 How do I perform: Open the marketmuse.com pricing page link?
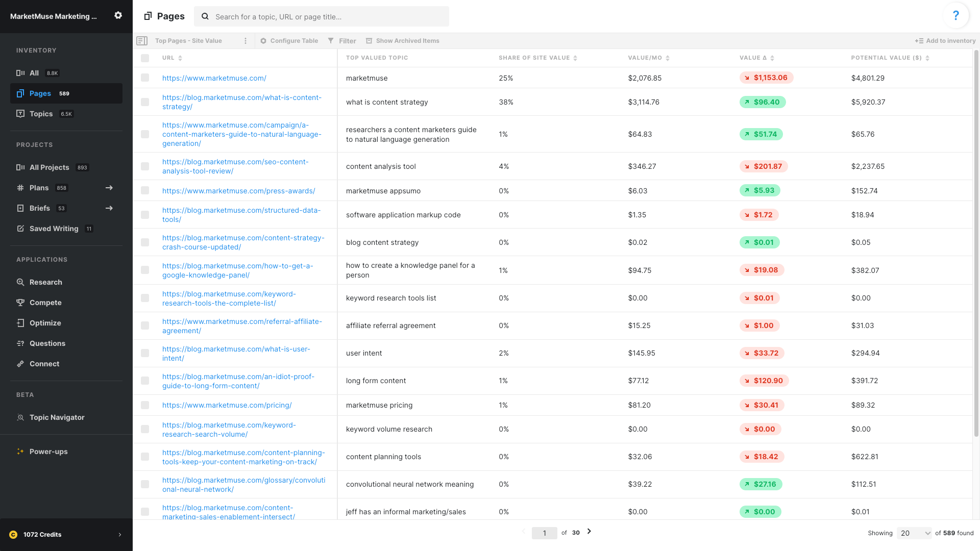click(227, 405)
